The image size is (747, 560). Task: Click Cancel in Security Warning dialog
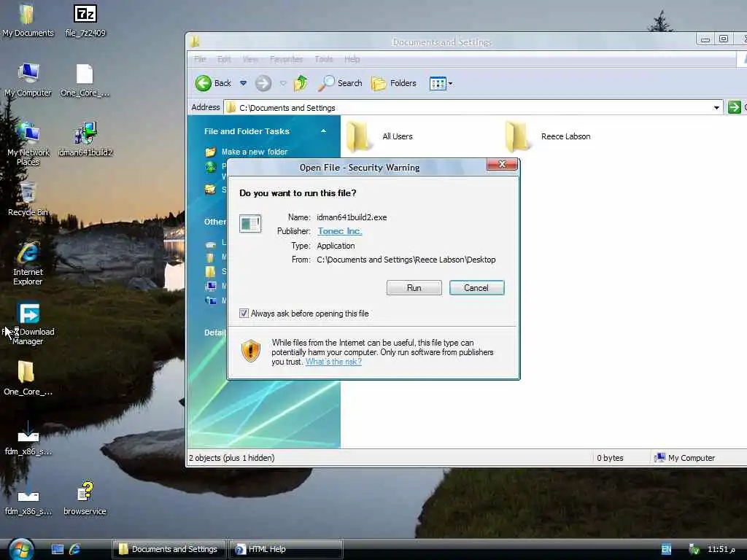tap(476, 288)
